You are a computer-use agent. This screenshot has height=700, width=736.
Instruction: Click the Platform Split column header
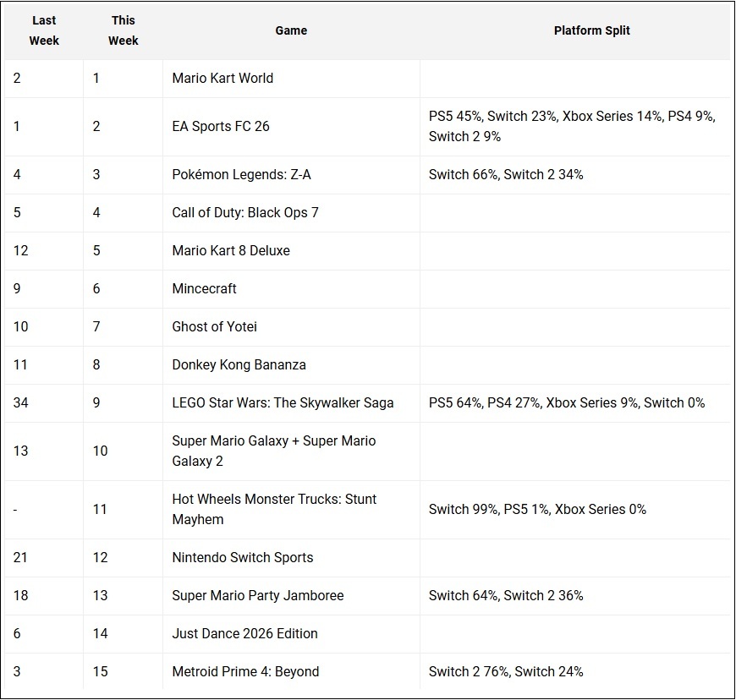click(591, 30)
